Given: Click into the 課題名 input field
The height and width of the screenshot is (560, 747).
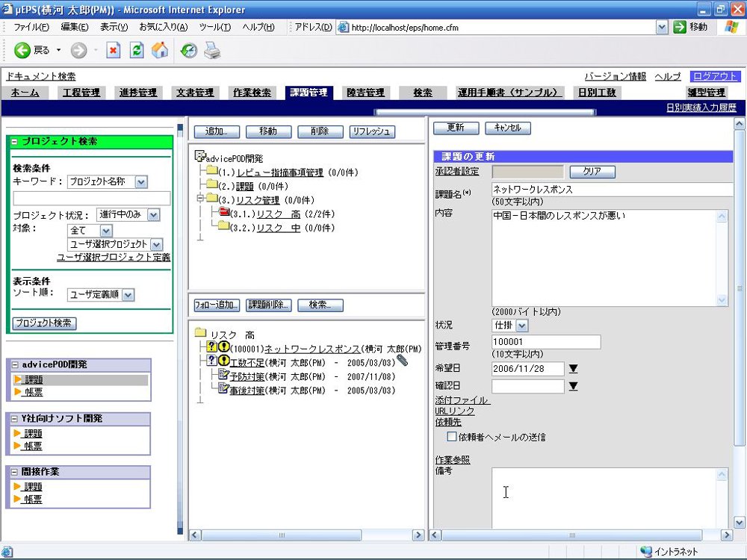Looking at the screenshot, I should click(x=613, y=190).
